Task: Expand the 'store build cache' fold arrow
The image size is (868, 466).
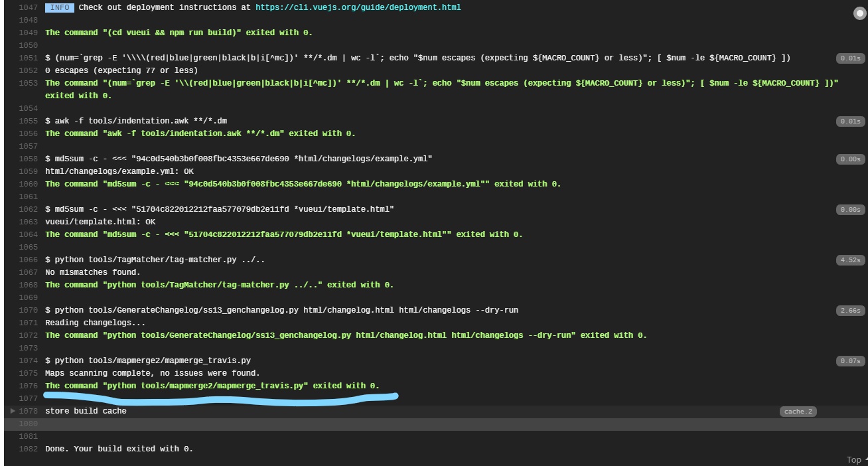Action: [12, 411]
